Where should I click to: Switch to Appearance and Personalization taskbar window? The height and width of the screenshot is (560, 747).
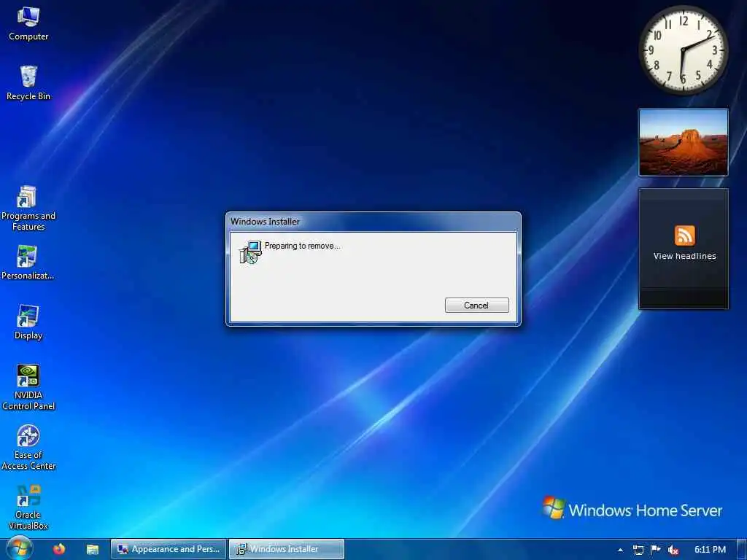pos(169,549)
